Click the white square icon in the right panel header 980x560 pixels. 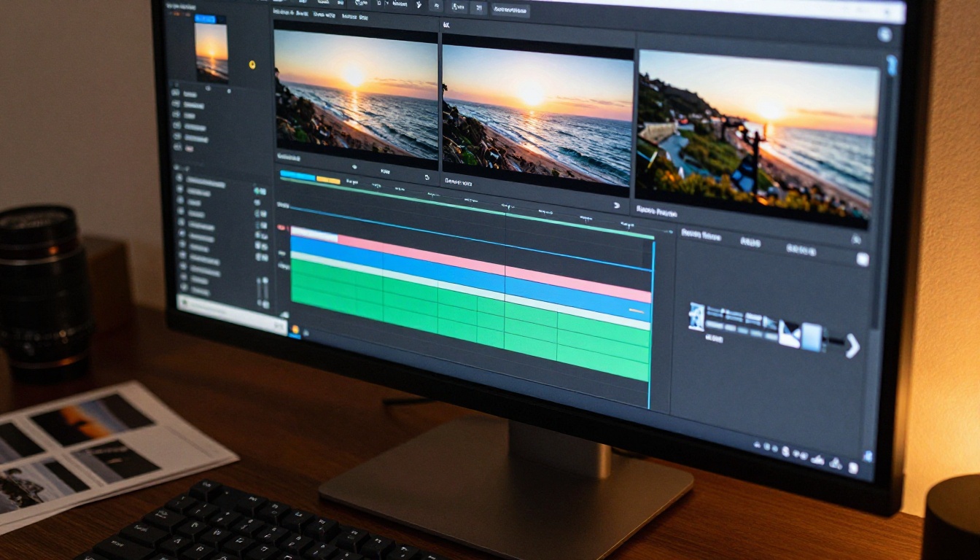(x=863, y=259)
